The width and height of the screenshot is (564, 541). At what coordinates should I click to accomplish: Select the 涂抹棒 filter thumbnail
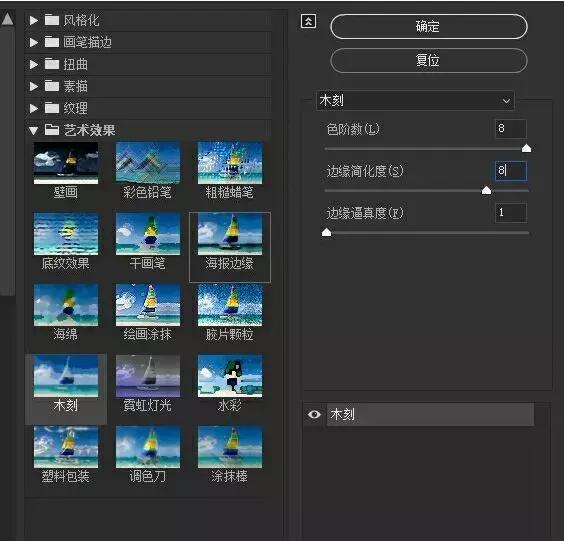(x=230, y=447)
